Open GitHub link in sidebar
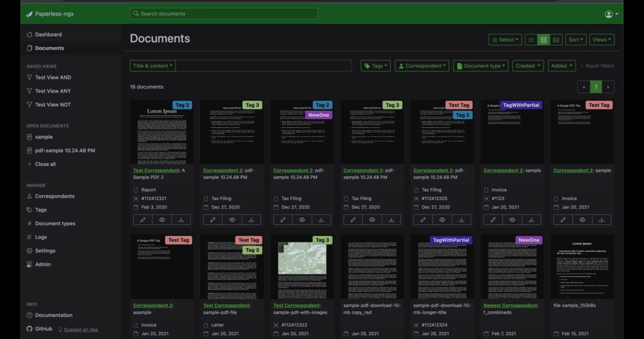 click(x=43, y=329)
